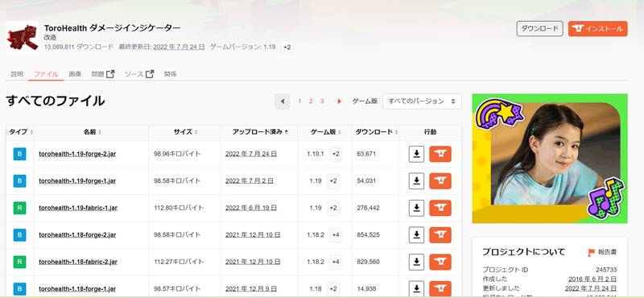
Task: Click created date 2016 年 6 月 2 日
Action: coord(592,279)
